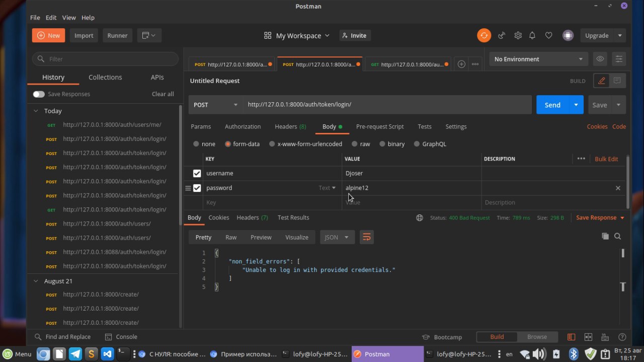644x362 pixels.
Task: Open the Upgrade dropdown arrow
Action: pyautogui.click(x=620, y=35)
